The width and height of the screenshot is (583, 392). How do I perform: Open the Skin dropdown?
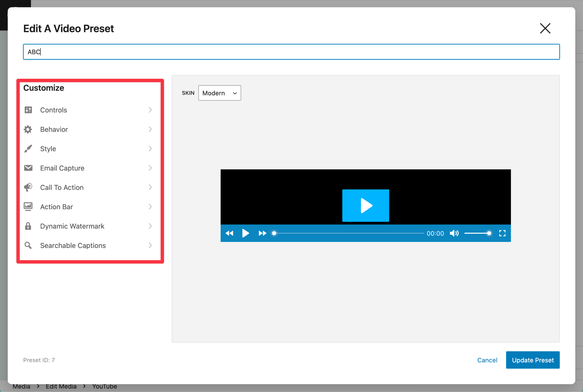pyautogui.click(x=219, y=93)
